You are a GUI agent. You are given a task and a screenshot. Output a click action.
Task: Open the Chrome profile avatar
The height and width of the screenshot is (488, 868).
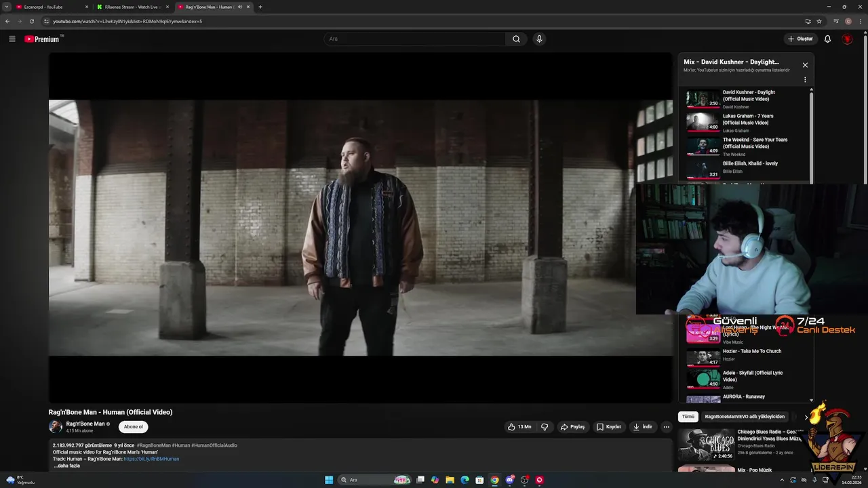coord(848,21)
